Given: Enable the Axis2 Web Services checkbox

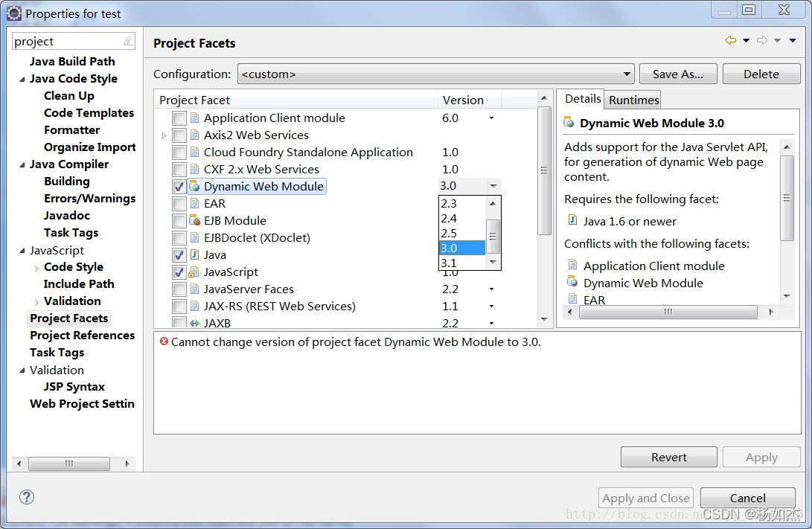Looking at the screenshot, I should 179,135.
